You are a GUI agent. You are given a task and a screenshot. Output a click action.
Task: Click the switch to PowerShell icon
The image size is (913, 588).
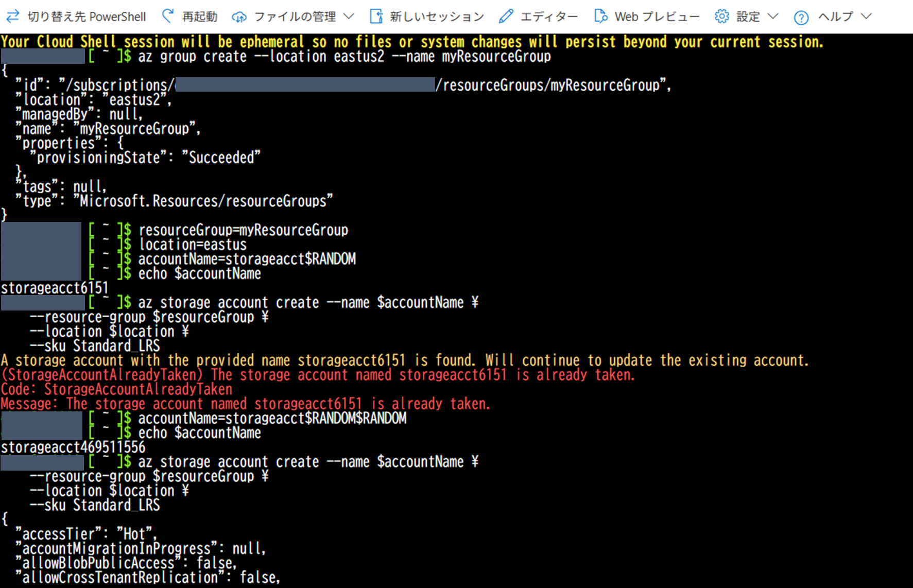pyautogui.click(x=13, y=16)
